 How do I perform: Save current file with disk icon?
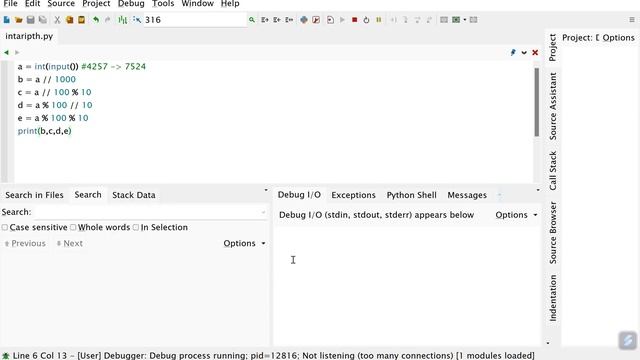31,20
